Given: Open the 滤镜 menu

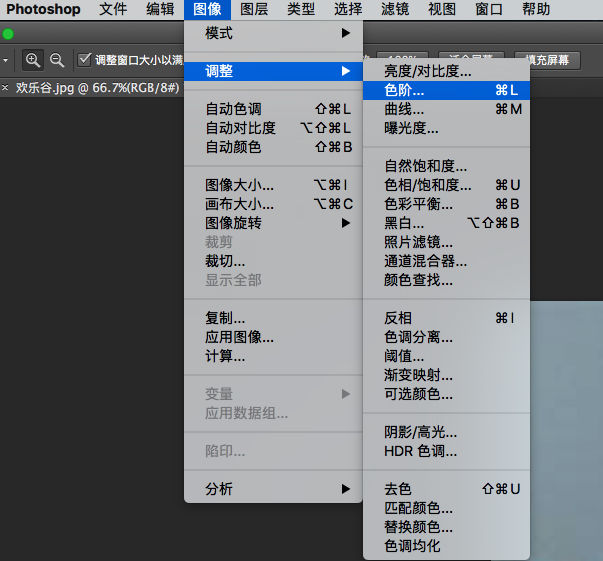Looking at the screenshot, I should 395,9.
